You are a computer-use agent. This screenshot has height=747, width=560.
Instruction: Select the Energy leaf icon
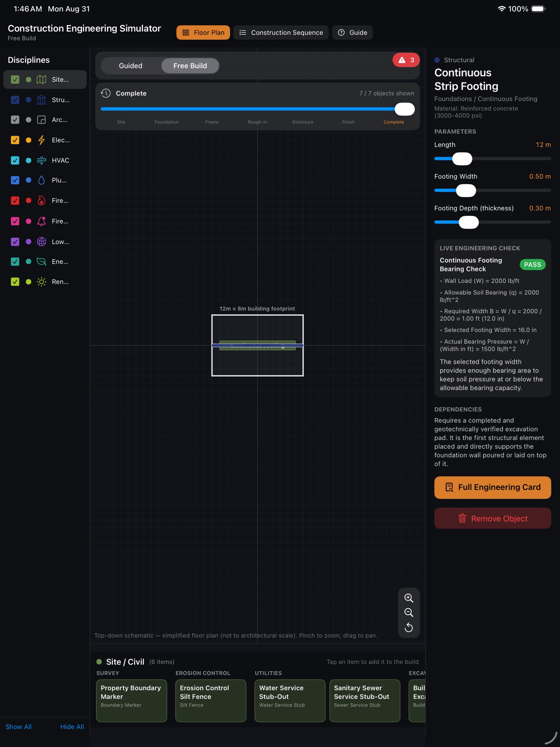[x=41, y=261]
